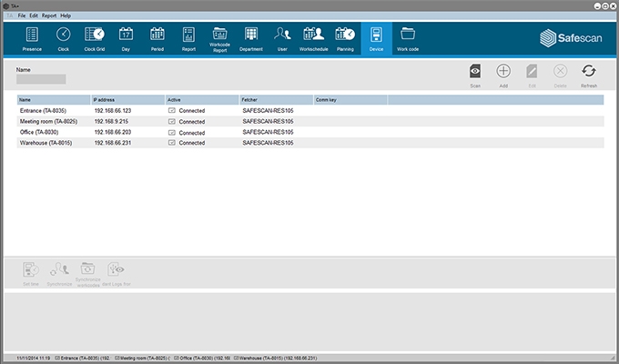
Task: Open the Report menu
Action: click(x=49, y=15)
